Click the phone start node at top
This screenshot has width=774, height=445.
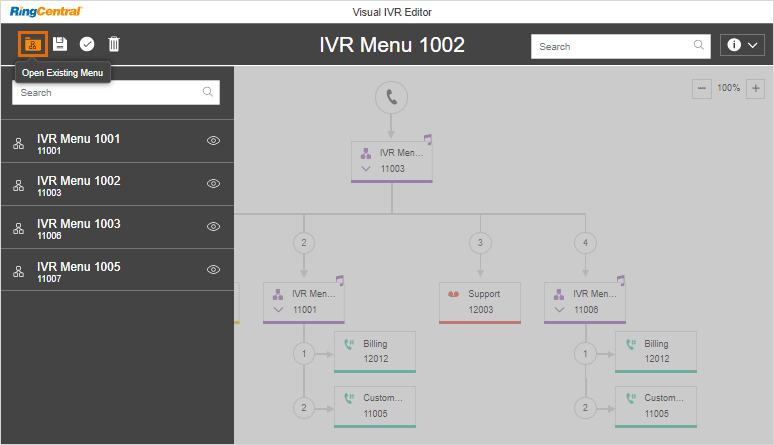pyautogui.click(x=391, y=98)
